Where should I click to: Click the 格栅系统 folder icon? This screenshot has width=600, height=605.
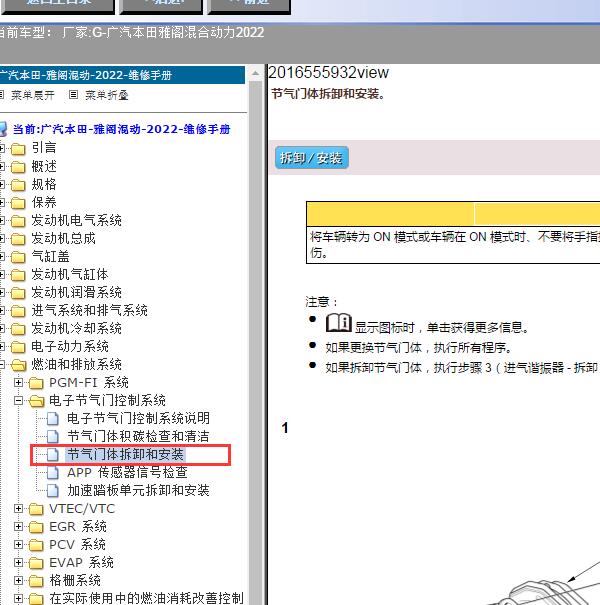[36, 581]
